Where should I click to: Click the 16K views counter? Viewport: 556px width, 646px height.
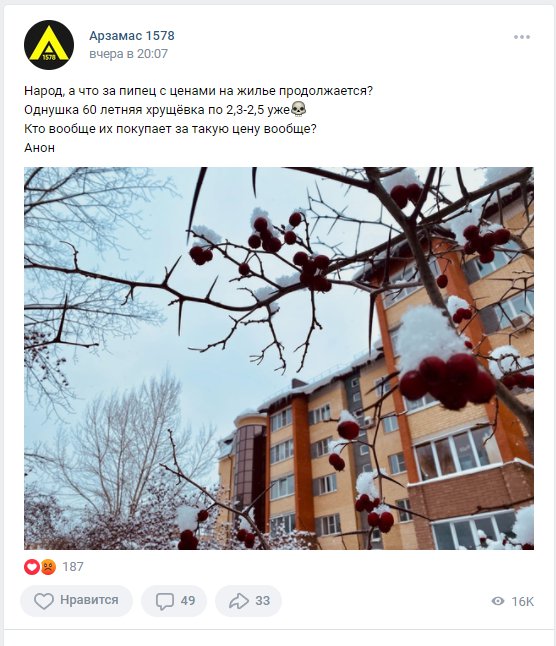pyautogui.click(x=522, y=602)
